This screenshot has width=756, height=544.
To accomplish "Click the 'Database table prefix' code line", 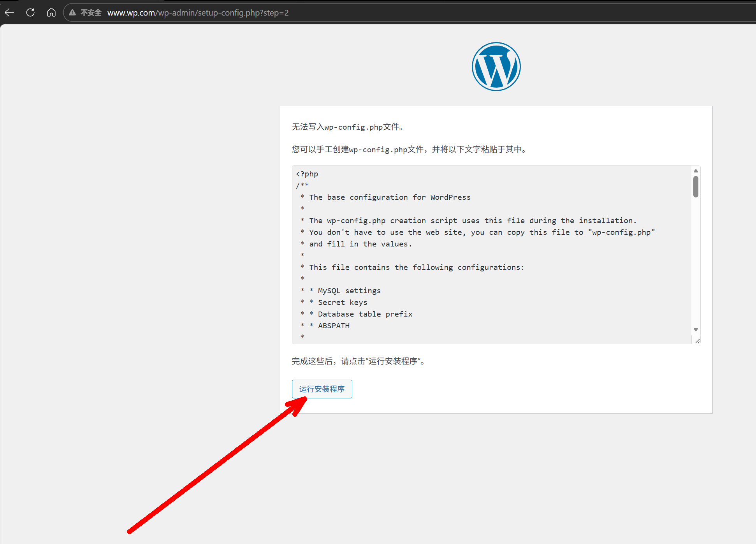I will point(365,314).
